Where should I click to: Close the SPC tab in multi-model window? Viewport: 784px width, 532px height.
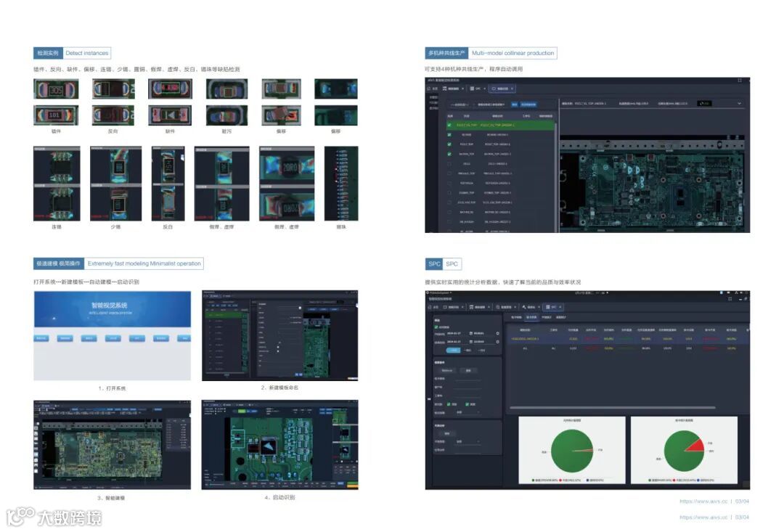[x=484, y=89]
